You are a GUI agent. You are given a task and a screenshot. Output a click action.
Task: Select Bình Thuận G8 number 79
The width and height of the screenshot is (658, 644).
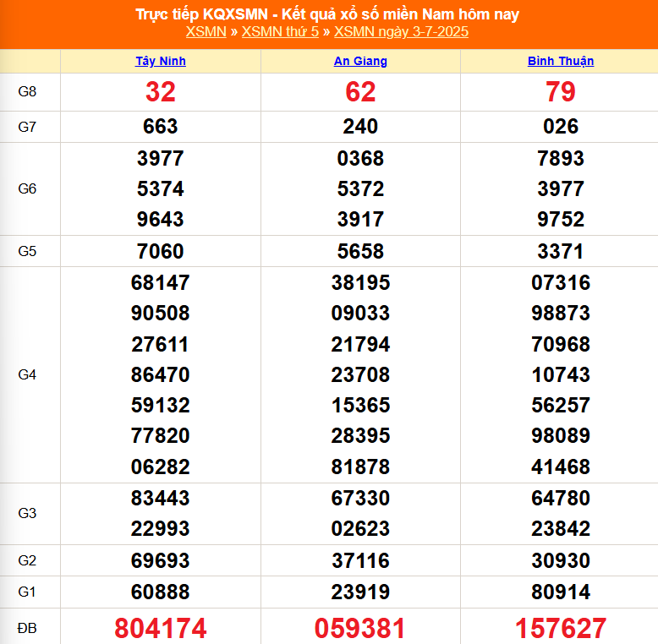[561, 92]
